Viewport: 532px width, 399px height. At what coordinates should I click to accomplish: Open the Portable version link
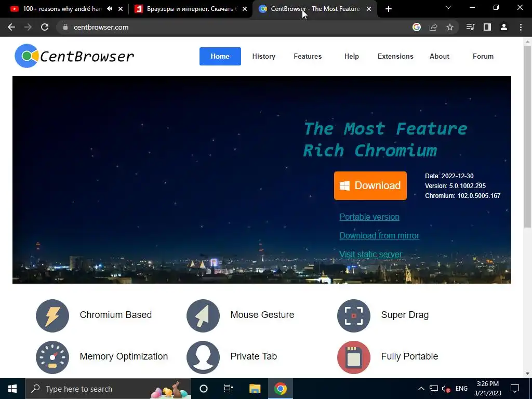pyautogui.click(x=369, y=217)
